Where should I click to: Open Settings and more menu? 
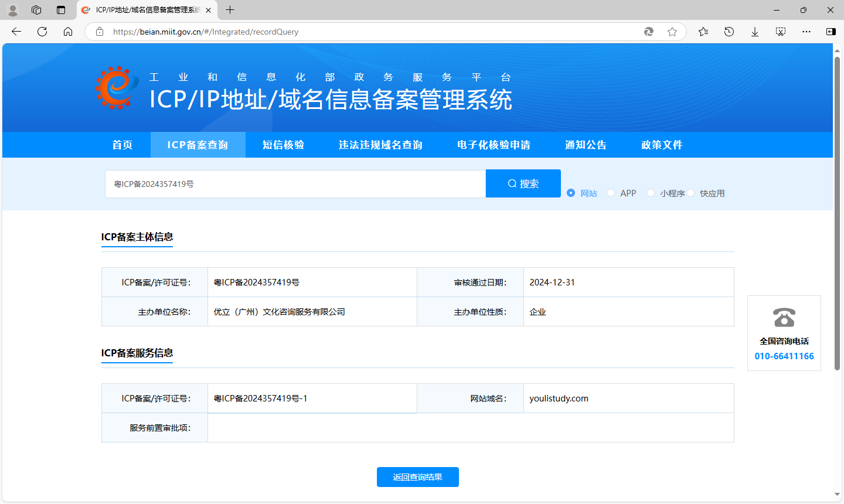pyautogui.click(x=806, y=32)
